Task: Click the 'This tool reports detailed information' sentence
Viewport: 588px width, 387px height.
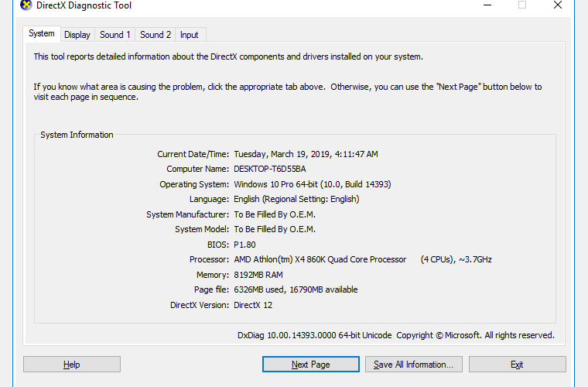Action: click(x=228, y=57)
